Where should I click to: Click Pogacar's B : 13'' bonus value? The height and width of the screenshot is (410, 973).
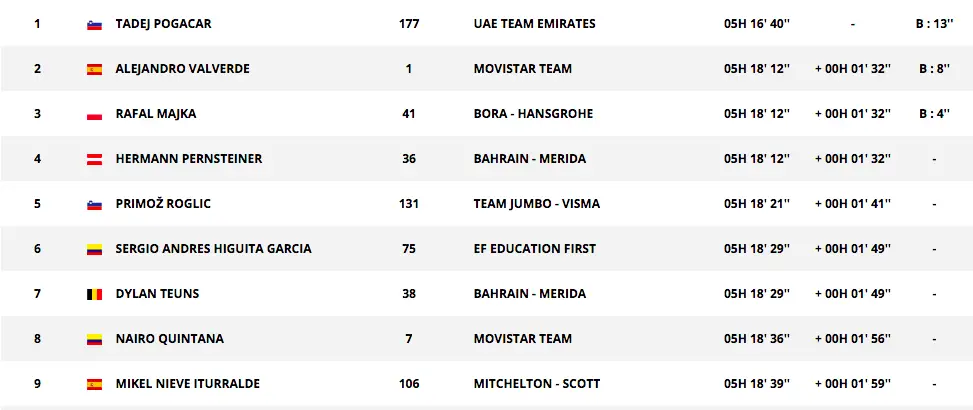tap(933, 24)
